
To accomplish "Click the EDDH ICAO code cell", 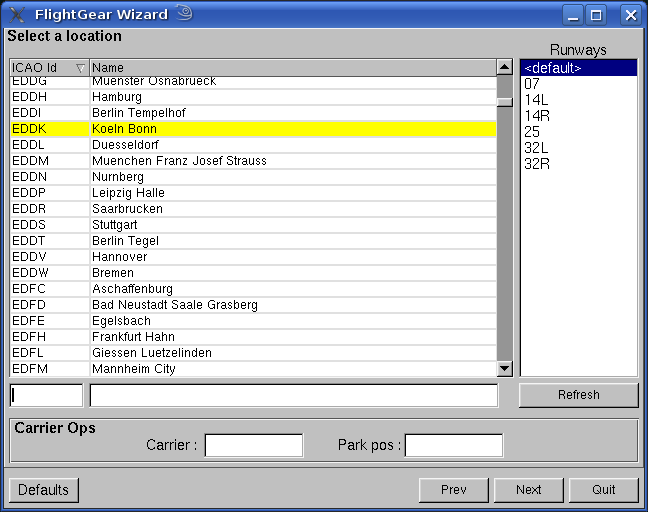I will 50,97.
